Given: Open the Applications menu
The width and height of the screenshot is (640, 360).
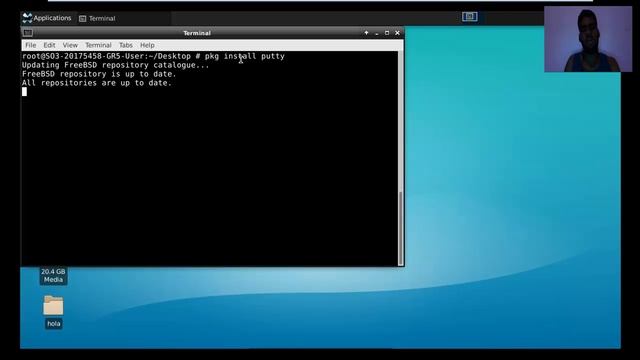Looking at the screenshot, I should pyautogui.click(x=47, y=18).
